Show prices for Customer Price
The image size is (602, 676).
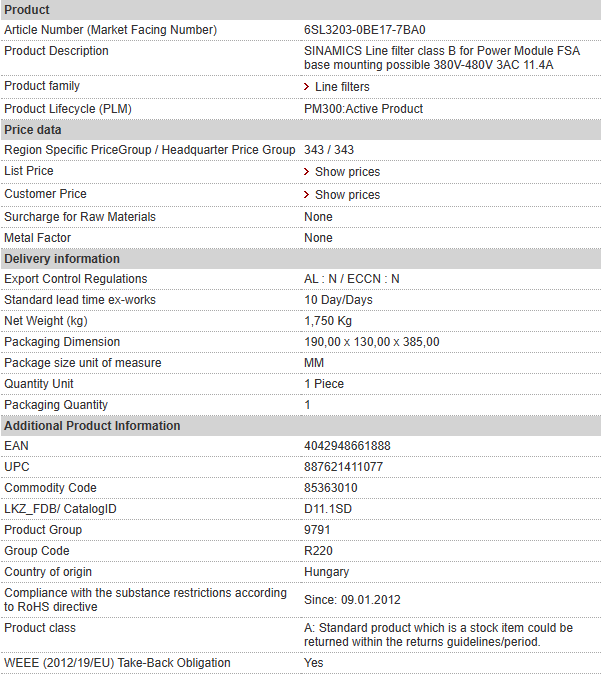pos(348,194)
